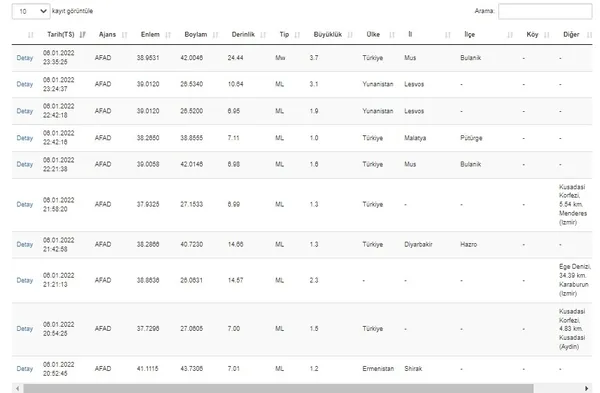The height and width of the screenshot is (393, 600).
Task: Click Detay for the Ermenistan Shirak row
Action: point(25,369)
